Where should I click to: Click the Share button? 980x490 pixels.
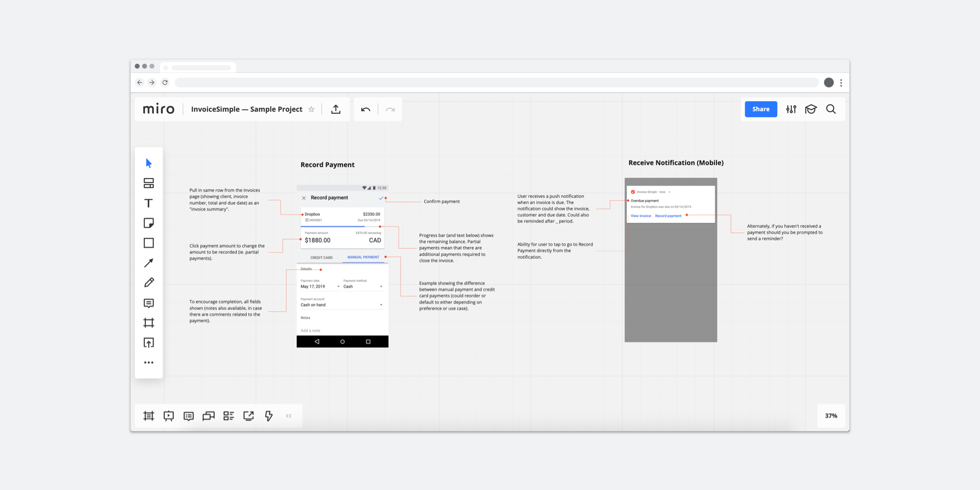point(761,109)
